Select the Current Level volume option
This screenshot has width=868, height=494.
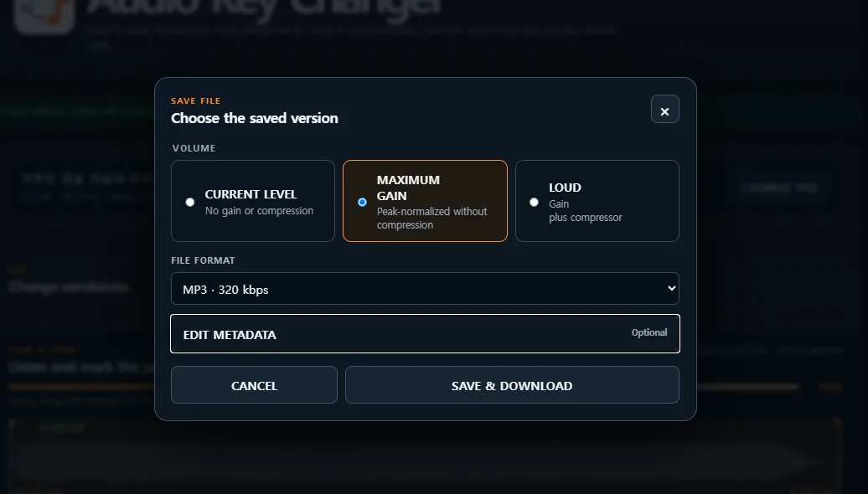coord(253,201)
